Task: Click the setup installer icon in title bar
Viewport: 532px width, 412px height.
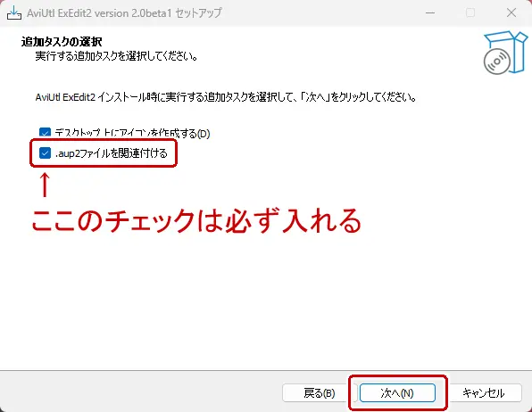Action: click(x=14, y=12)
